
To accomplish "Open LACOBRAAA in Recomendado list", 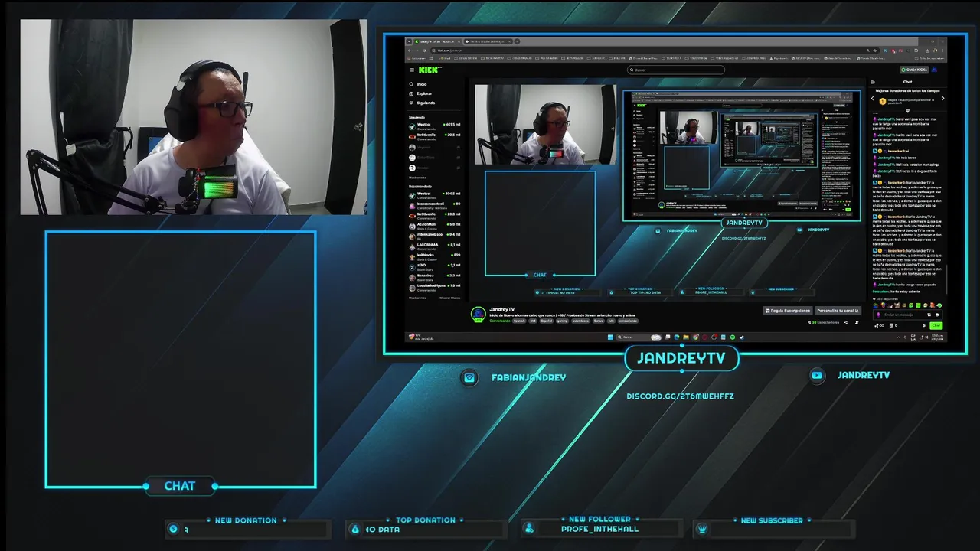I will [435, 246].
